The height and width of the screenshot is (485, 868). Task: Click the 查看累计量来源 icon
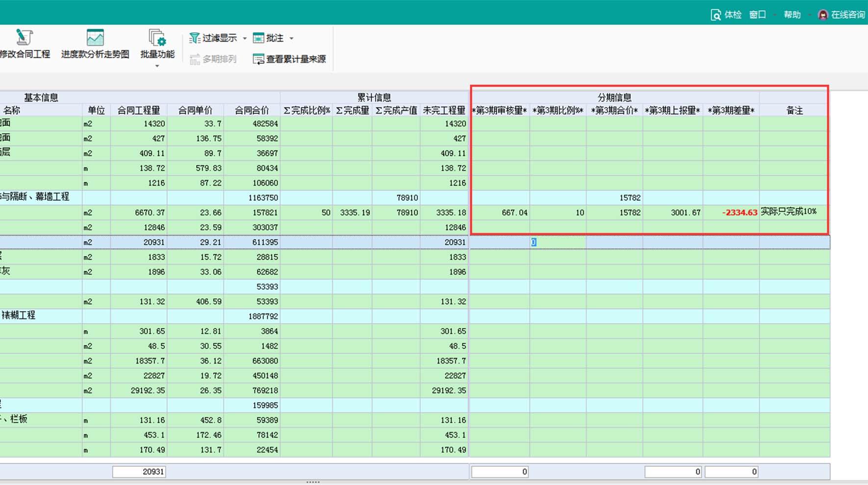pos(258,59)
